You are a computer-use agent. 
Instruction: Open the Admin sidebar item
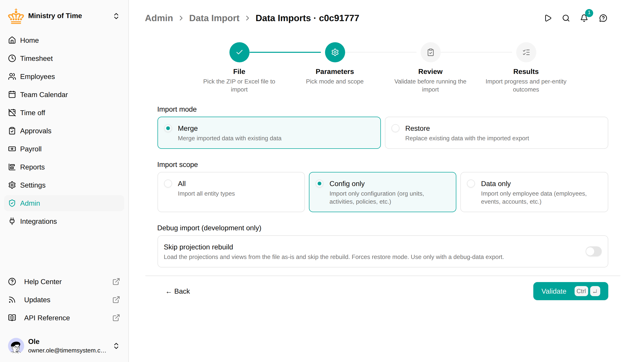coord(64,203)
